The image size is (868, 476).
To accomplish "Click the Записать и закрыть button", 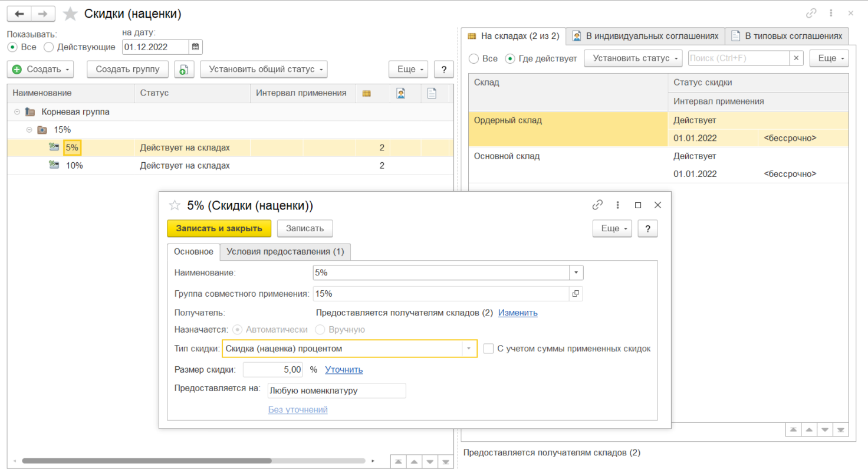I will click(x=219, y=228).
